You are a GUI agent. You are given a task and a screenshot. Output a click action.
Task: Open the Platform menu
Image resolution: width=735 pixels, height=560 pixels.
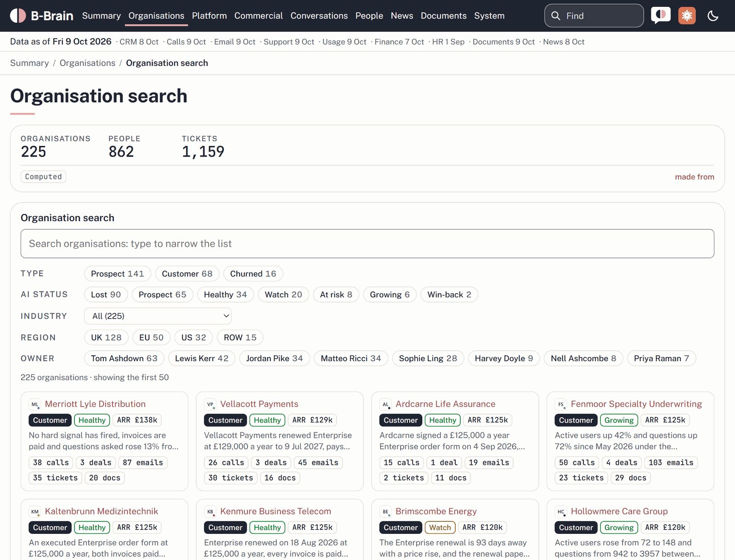click(209, 16)
